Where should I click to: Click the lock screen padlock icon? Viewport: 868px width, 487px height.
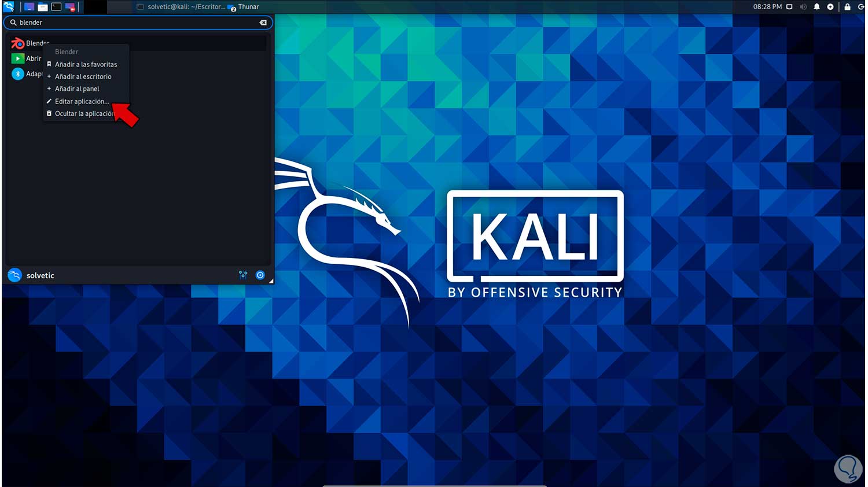847,7
